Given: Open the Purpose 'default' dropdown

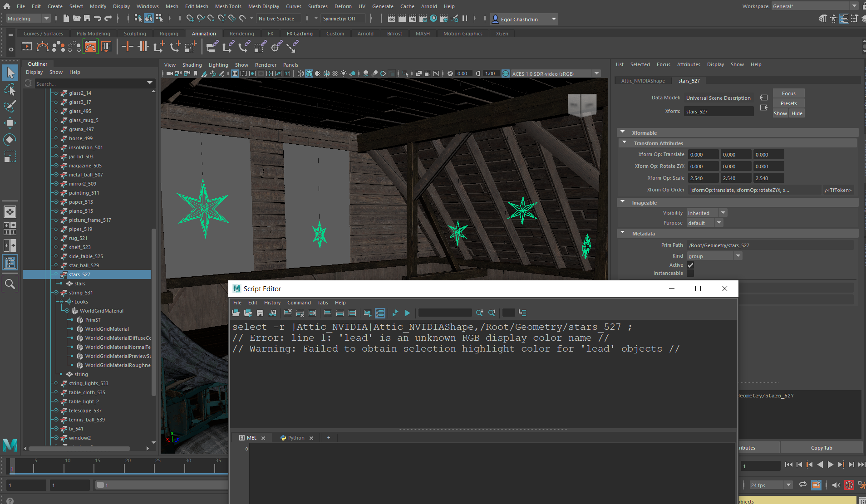Looking at the screenshot, I should point(704,223).
